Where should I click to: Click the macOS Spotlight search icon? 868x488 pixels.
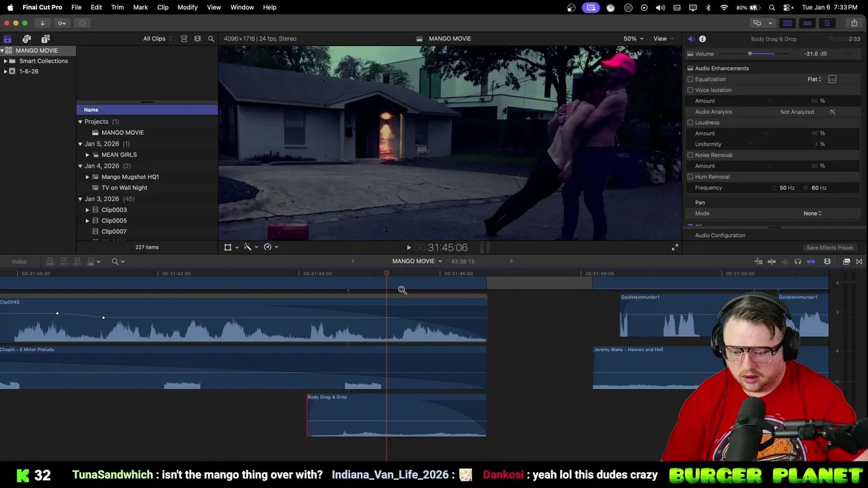click(x=772, y=7)
